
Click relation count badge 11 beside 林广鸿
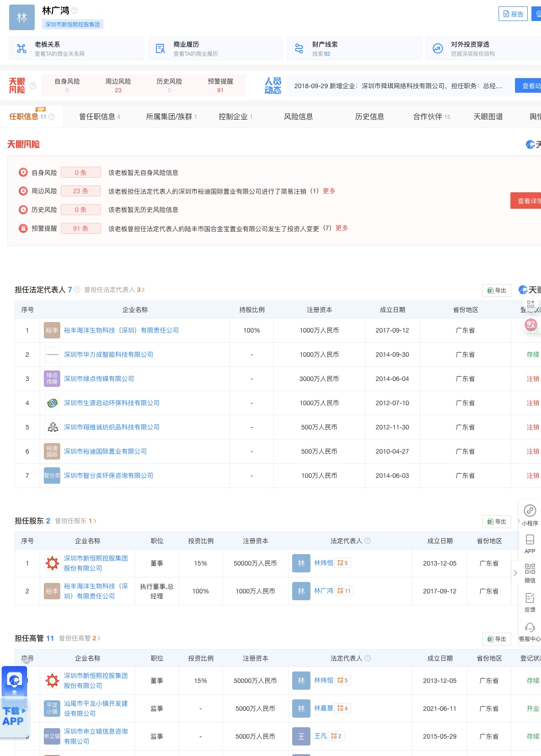[x=344, y=591]
